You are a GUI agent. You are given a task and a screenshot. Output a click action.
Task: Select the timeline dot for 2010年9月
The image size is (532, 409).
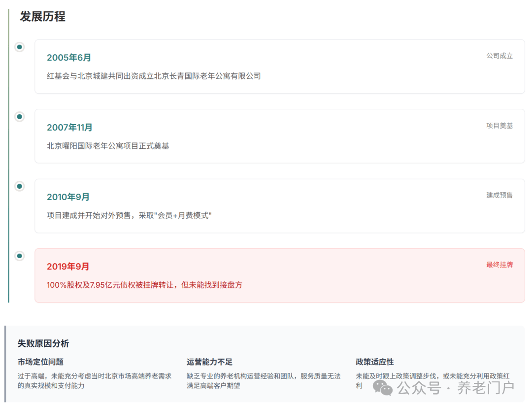click(x=19, y=186)
